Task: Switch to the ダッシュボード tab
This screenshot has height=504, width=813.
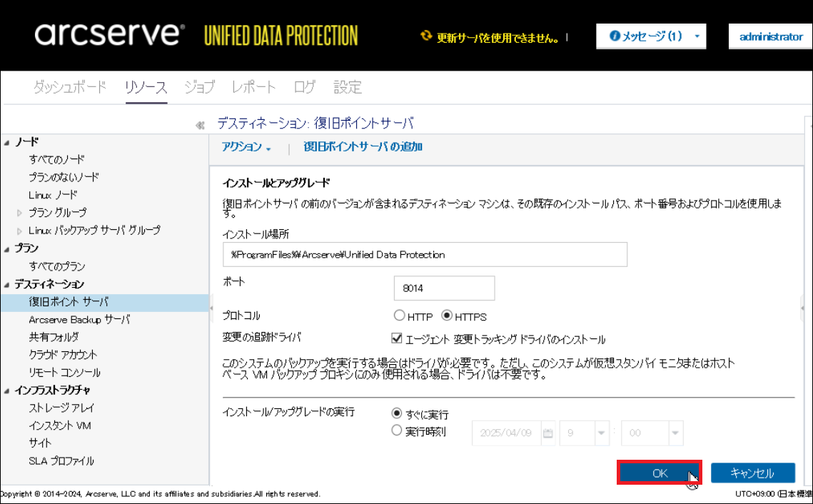Action: 70,87
